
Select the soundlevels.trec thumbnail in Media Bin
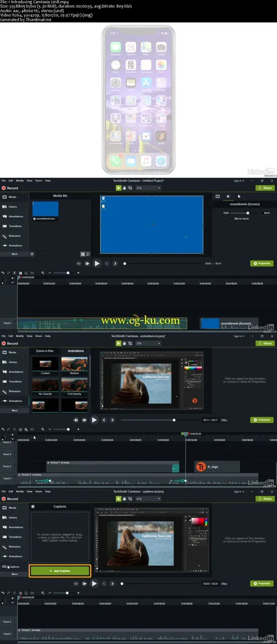(x=45, y=209)
